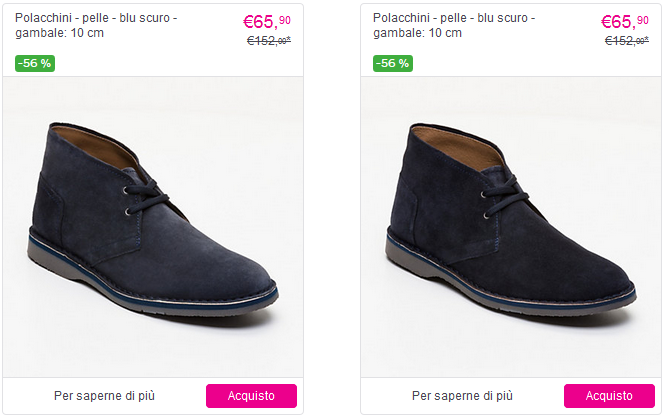
Task: Click Acquisto button on left product card
Action: [x=251, y=396]
